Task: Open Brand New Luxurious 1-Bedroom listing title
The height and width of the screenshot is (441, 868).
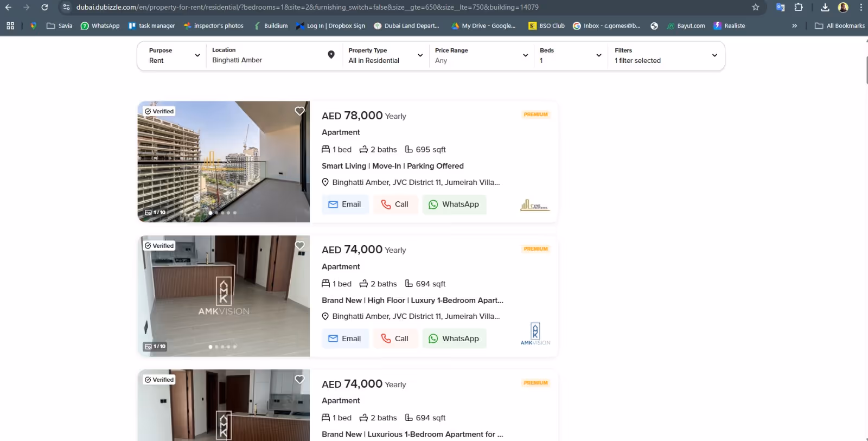Action: (412, 434)
